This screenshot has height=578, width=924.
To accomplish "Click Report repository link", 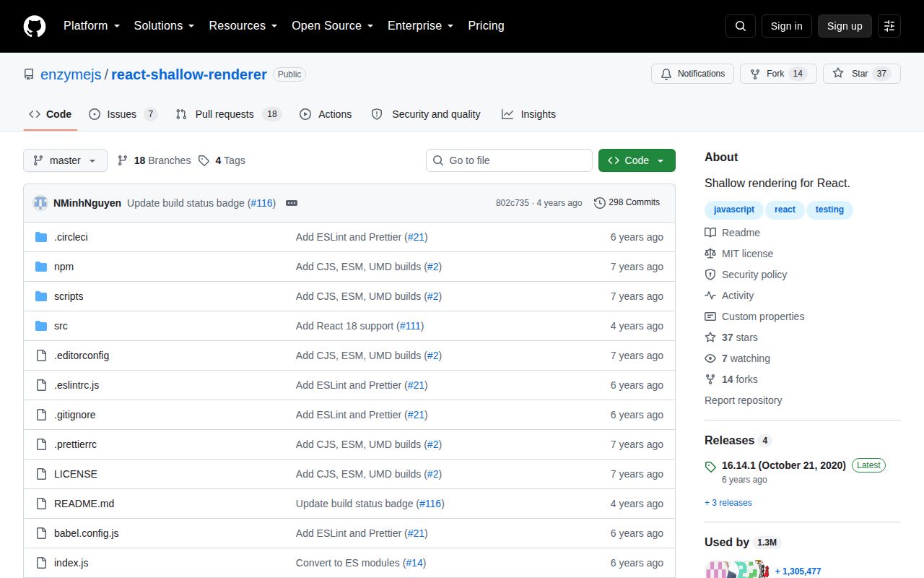I will click(x=743, y=400).
